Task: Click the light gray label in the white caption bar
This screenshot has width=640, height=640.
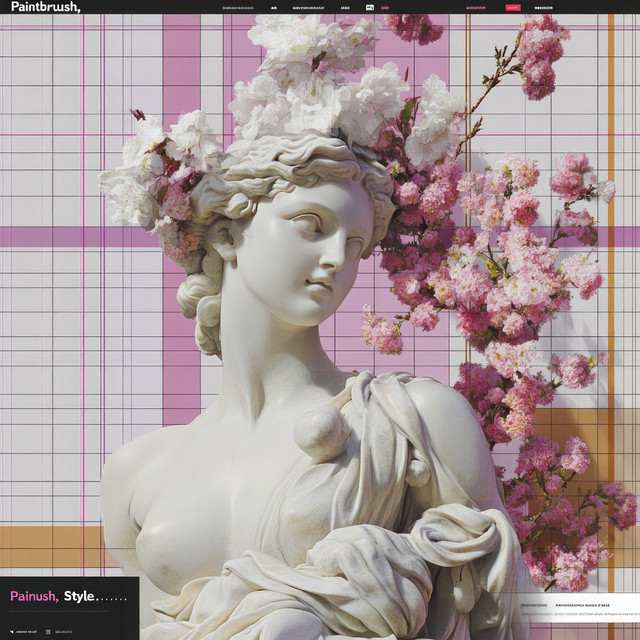Action: pos(533,605)
